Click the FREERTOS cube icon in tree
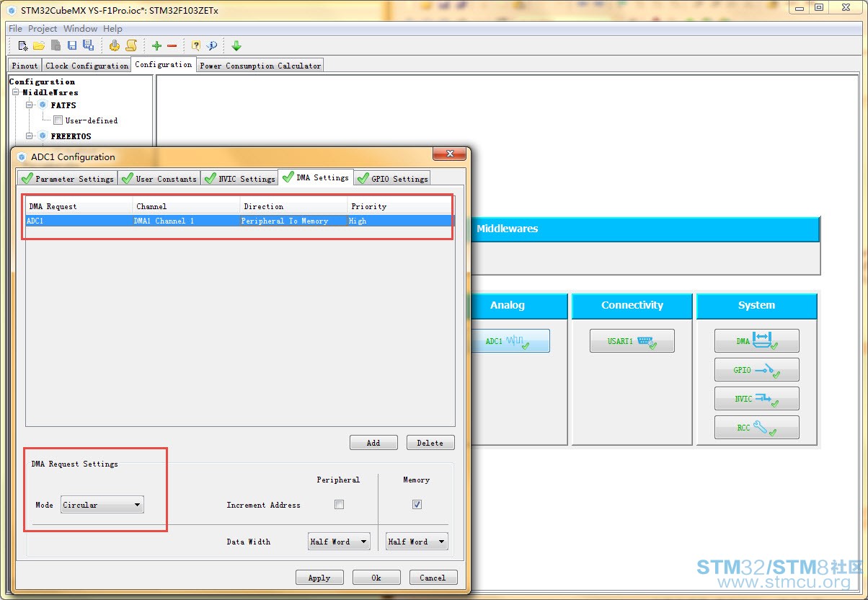Viewport: 868px width, 600px height. click(x=43, y=136)
